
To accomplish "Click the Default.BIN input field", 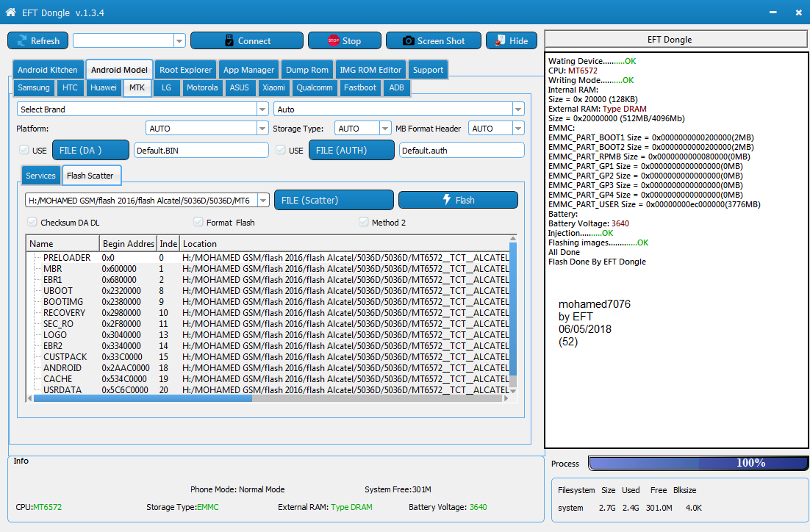I will pyautogui.click(x=201, y=151).
